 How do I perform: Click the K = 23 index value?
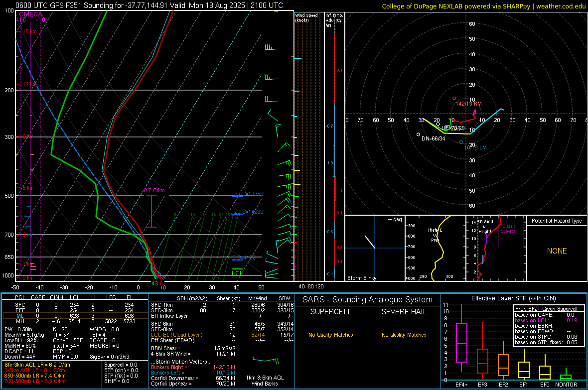click(60, 329)
